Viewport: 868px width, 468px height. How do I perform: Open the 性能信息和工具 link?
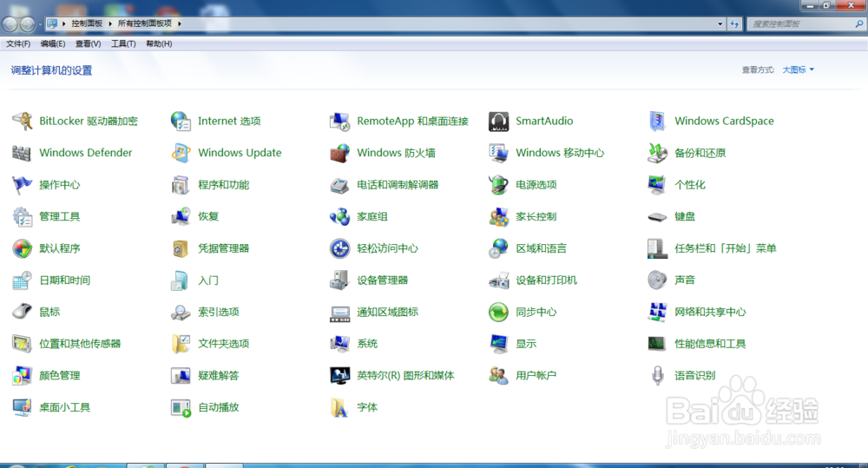pyautogui.click(x=710, y=344)
